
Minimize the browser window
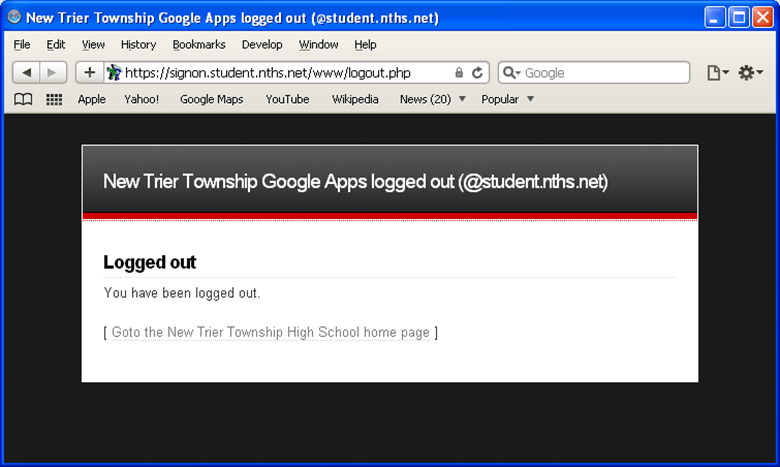point(715,17)
